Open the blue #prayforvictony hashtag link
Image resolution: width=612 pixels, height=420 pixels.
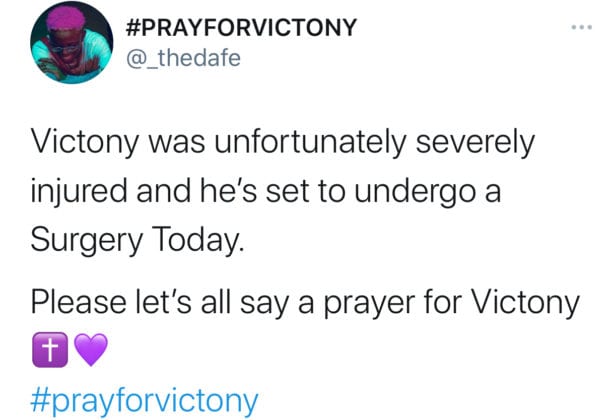[x=144, y=401]
